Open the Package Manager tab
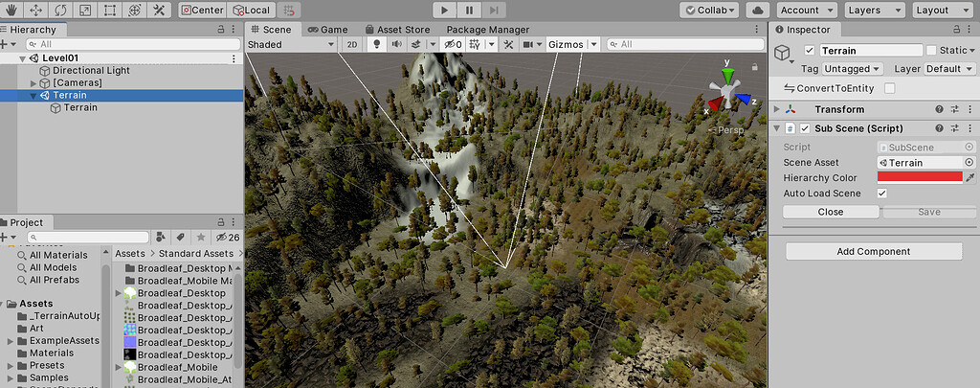This screenshot has width=980, height=388. [x=487, y=30]
